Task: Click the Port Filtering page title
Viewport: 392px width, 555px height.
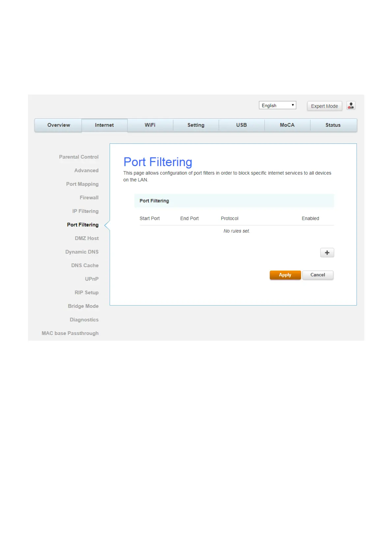Action: pyautogui.click(x=158, y=162)
